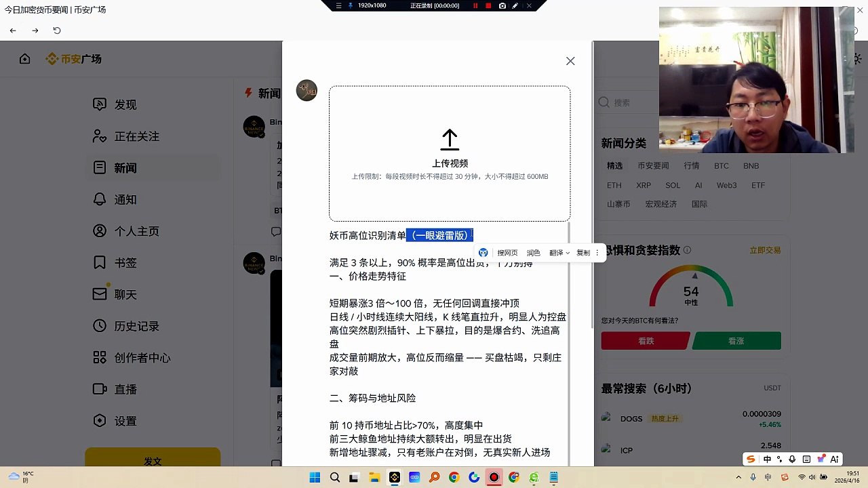Select the 币安要闻 category tab
The width and height of the screenshot is (868, 488).
point(653,165)
